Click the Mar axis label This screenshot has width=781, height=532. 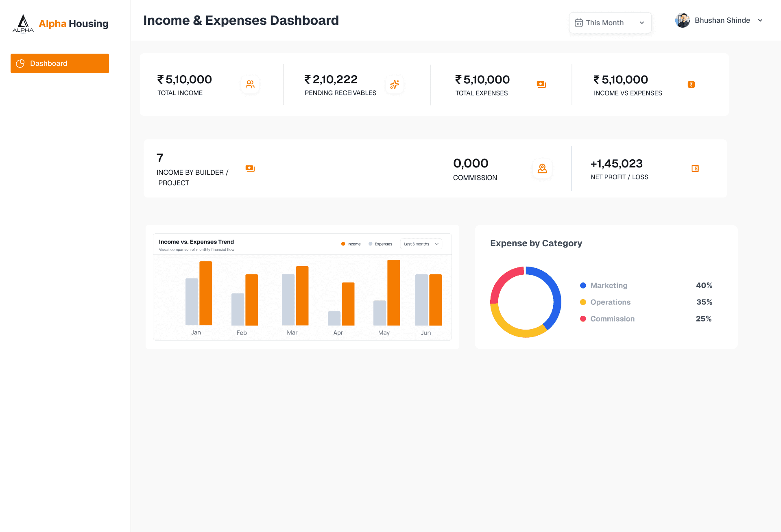click(x=292, y=332)
